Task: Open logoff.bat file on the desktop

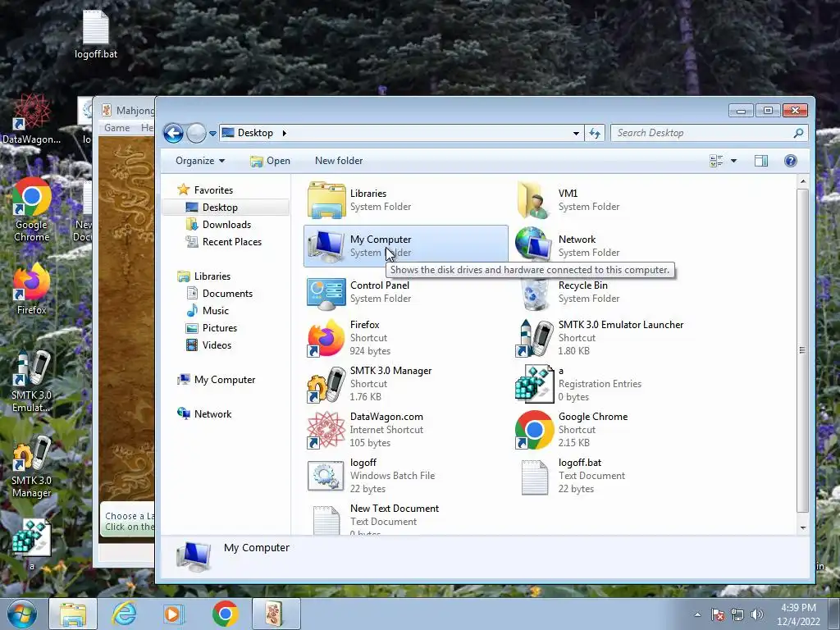Action: (x=95, y=33)
